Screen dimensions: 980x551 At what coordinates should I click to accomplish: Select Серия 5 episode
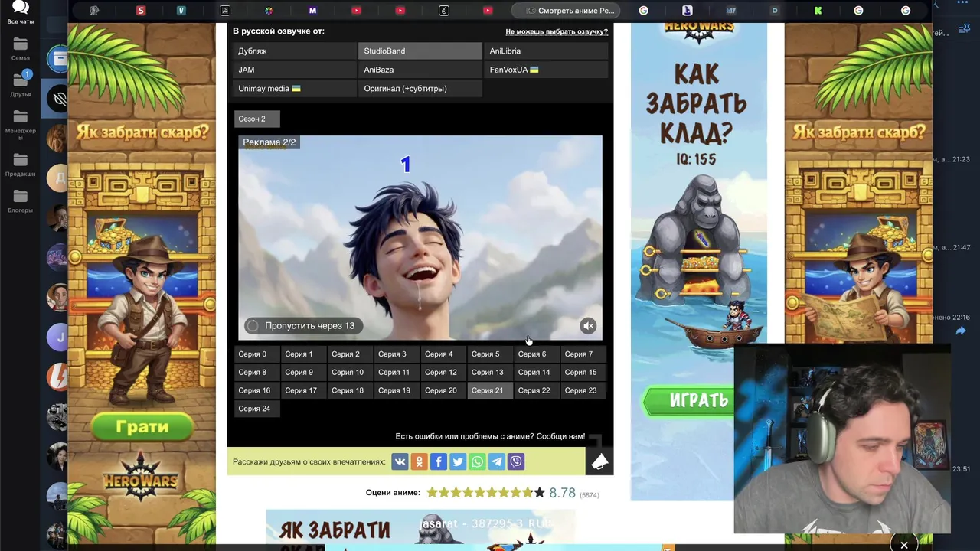pyautogui.click(x=490, y=354)
